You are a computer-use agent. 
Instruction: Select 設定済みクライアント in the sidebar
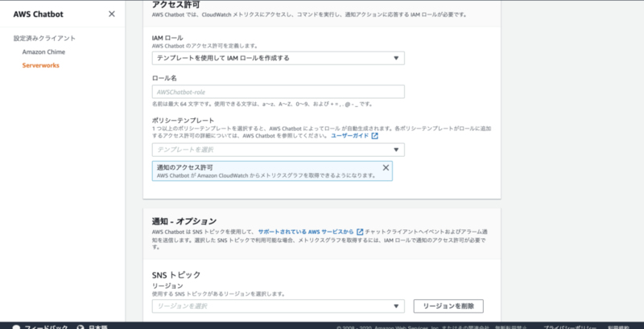(x=44, y=38)
